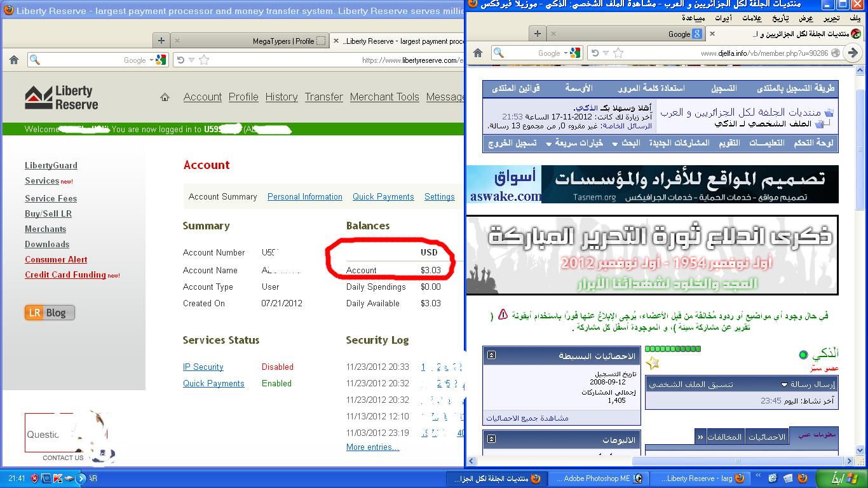The image size is (868, 488).
Task: Switch to Personal Information tab
Action: 305,196
